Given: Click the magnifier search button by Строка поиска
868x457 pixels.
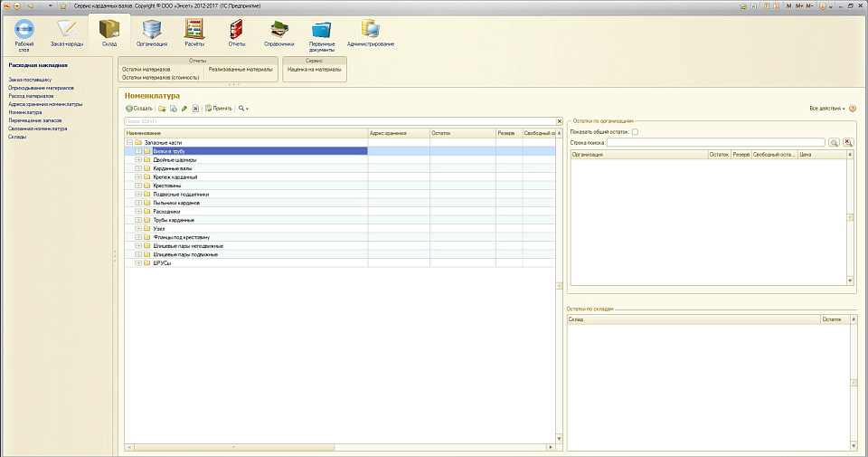Looking at the screenshot, I should point(834,143).
